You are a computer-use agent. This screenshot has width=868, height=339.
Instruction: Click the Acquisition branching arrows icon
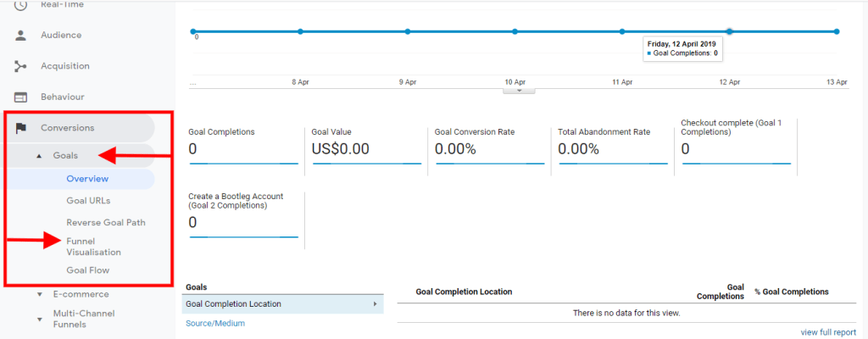tap(21, 66)
